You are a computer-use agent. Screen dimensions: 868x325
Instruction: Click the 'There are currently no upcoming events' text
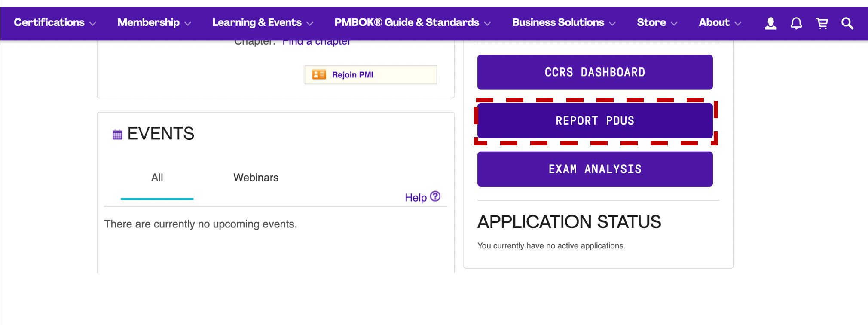click(200, 224)
